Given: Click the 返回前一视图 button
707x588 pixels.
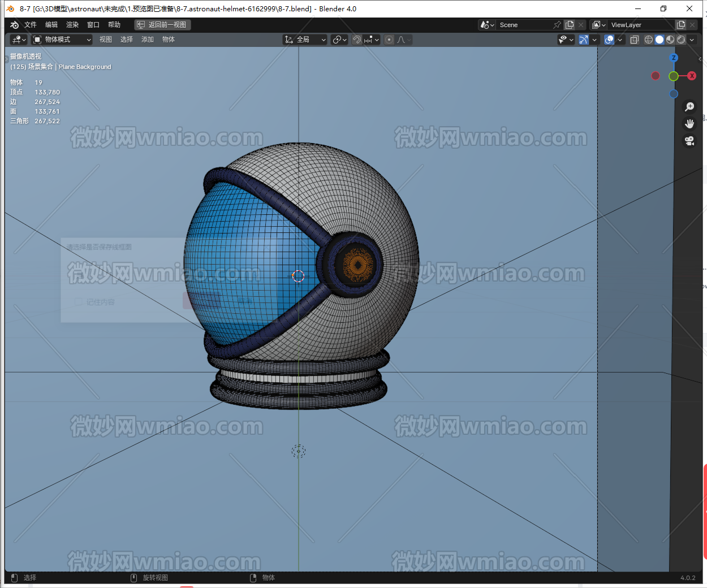Looking at the screenshot, I should (163, 25).
